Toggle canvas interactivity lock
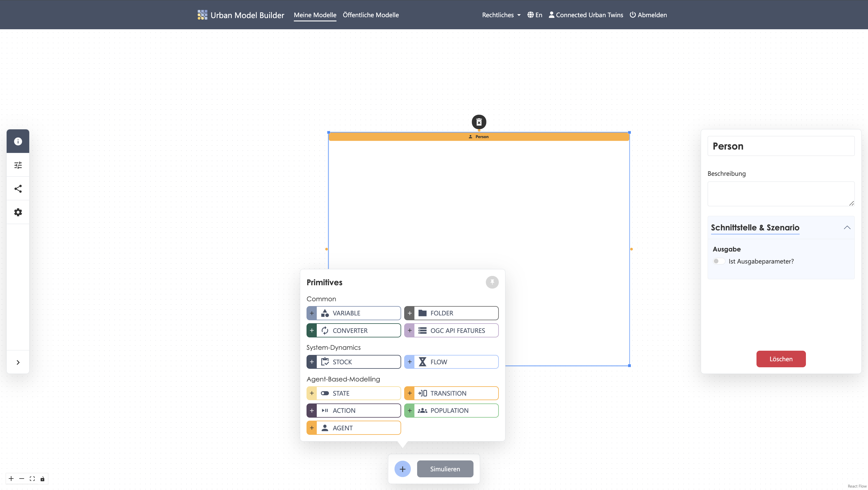Screen dimensions: 868x490 point(42,479)
